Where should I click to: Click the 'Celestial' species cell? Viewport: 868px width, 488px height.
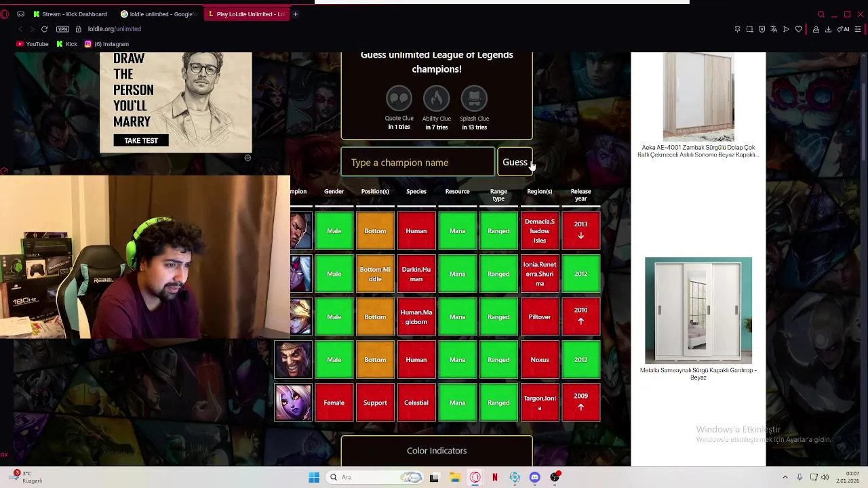point(416,403)
